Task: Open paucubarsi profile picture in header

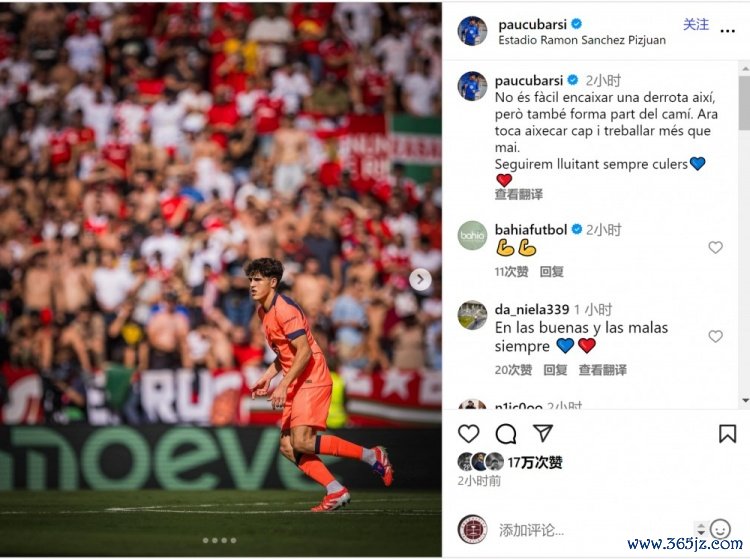Action: (x=472, y=31)
